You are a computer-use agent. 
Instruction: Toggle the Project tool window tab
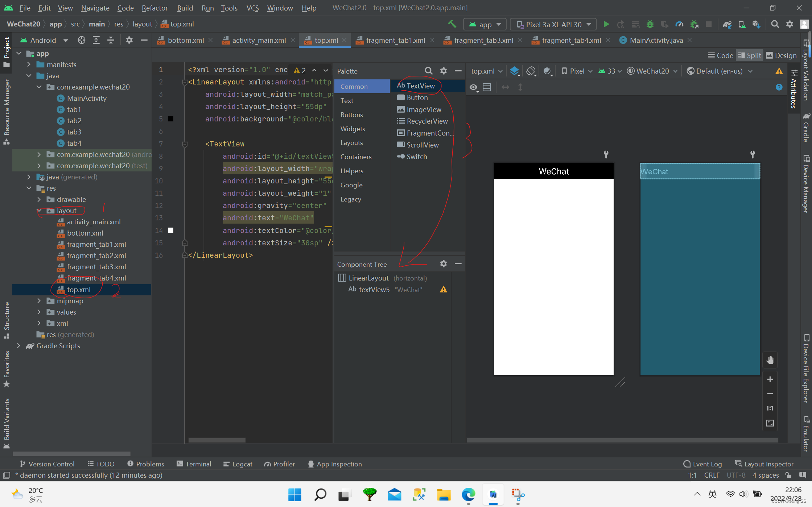point(7,52)
